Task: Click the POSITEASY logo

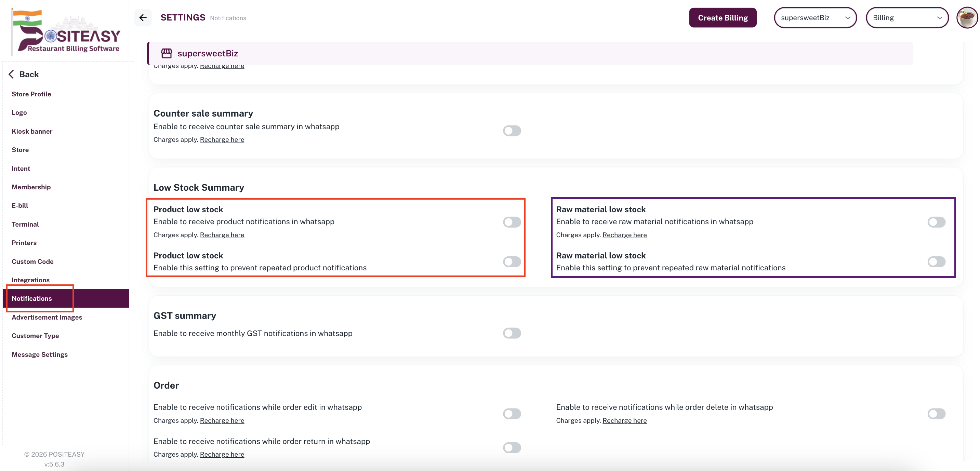Action: 67,31
